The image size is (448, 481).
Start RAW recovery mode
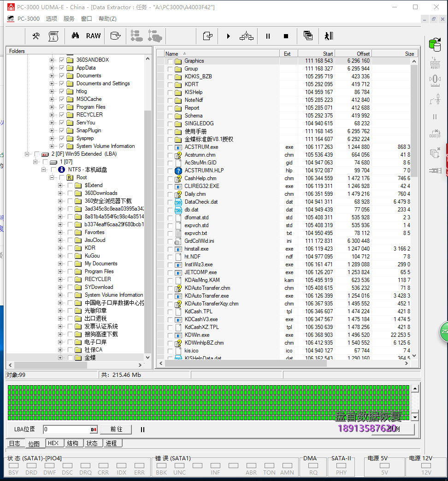pyautogui.click(x=93, y=36)
